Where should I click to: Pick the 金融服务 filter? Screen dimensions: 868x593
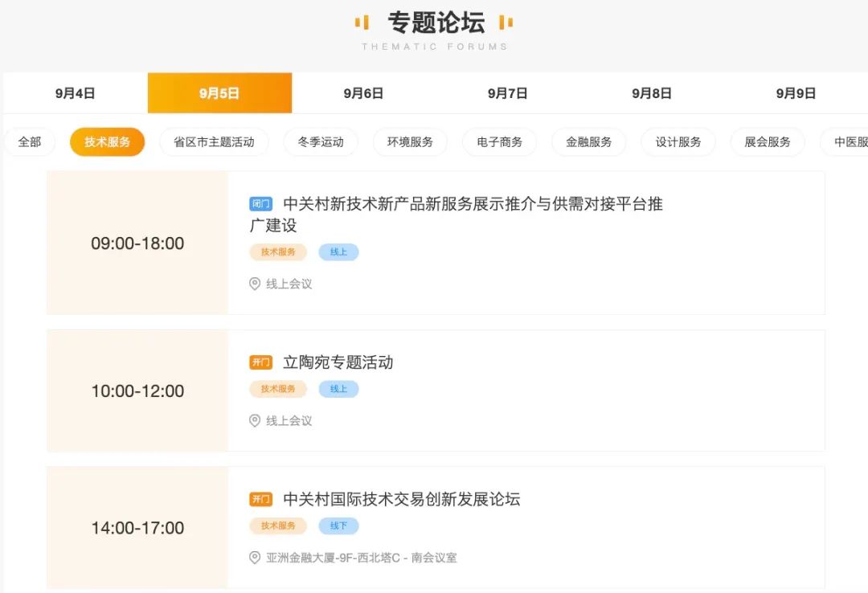tap(589, 141)
